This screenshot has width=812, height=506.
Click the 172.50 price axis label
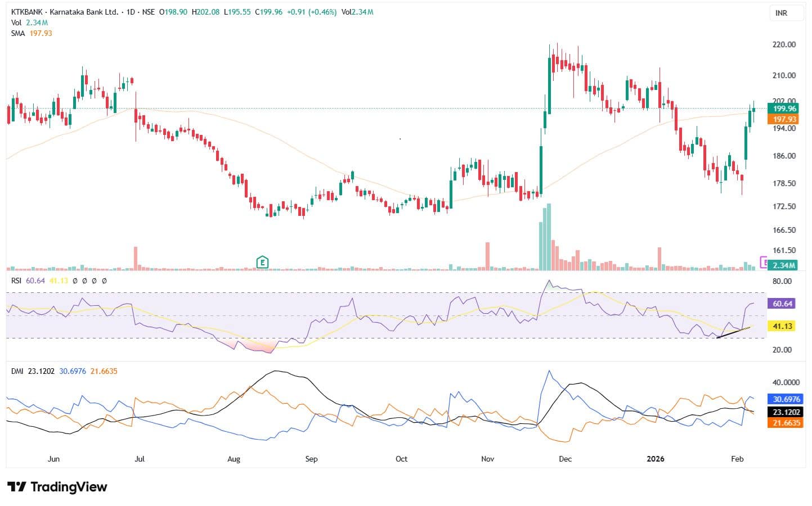click(x=784, y=206)
